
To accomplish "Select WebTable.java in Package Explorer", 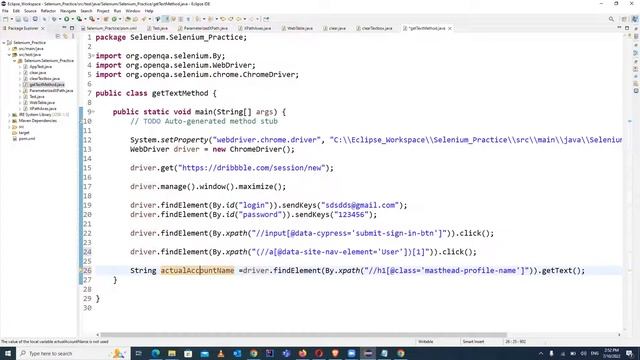I will tap(42, 102).
